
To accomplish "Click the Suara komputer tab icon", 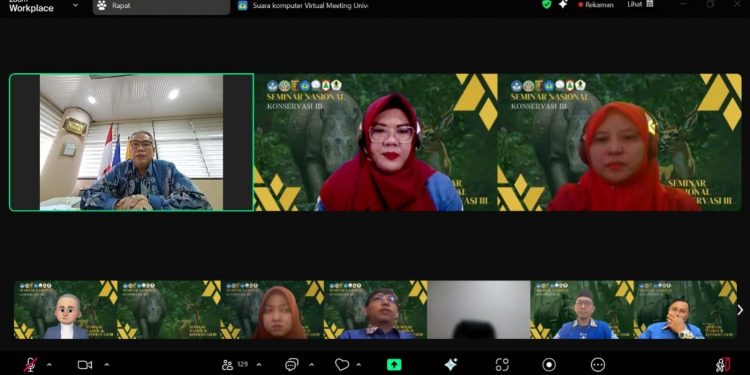I will tap(243, 6).
